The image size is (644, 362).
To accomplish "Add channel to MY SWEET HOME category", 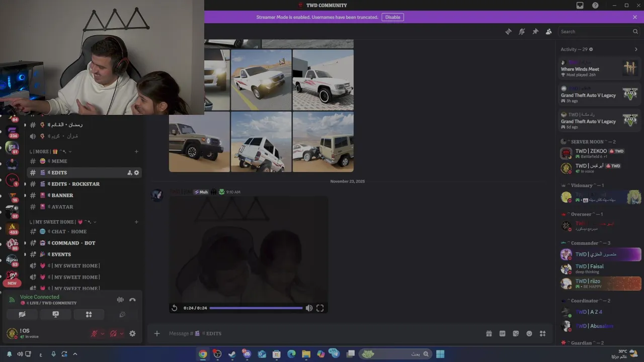I will coord(136,222).
